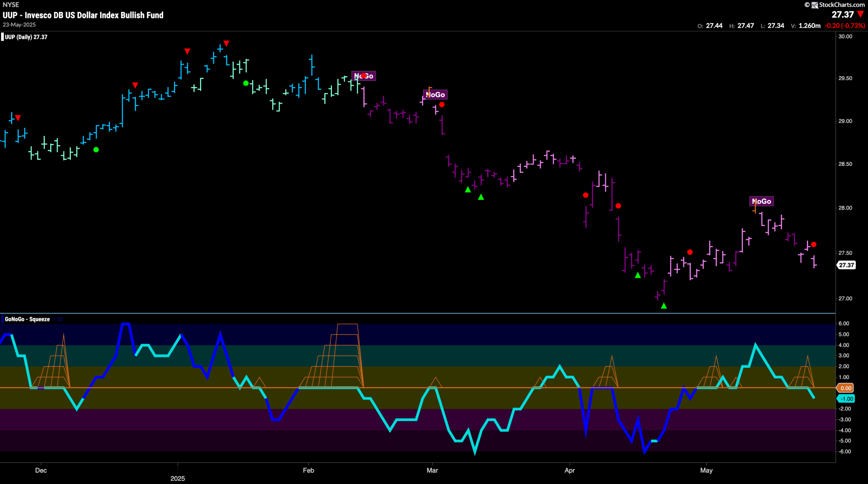Click the NoGo label in mid-February
Image resolution: width=868 pixels, height=484 pixels.
pyautogui.click(x=364, y=76)
